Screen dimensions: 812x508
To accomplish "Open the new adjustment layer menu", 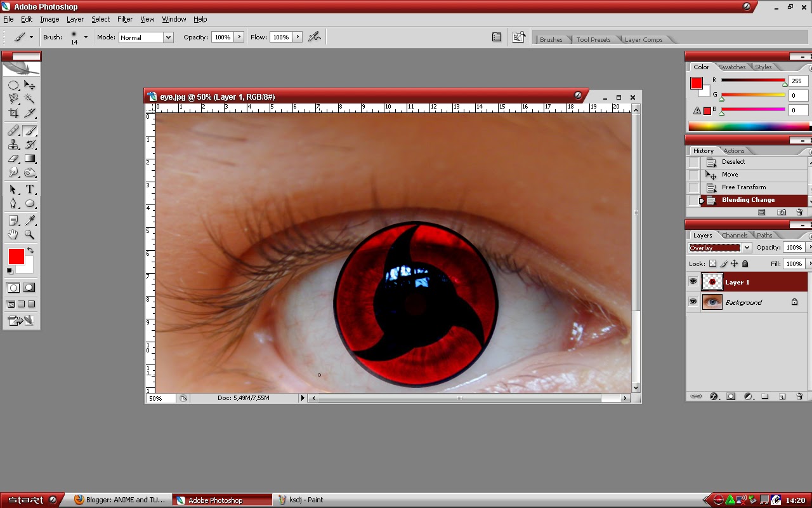I will [x=748, y=396].
